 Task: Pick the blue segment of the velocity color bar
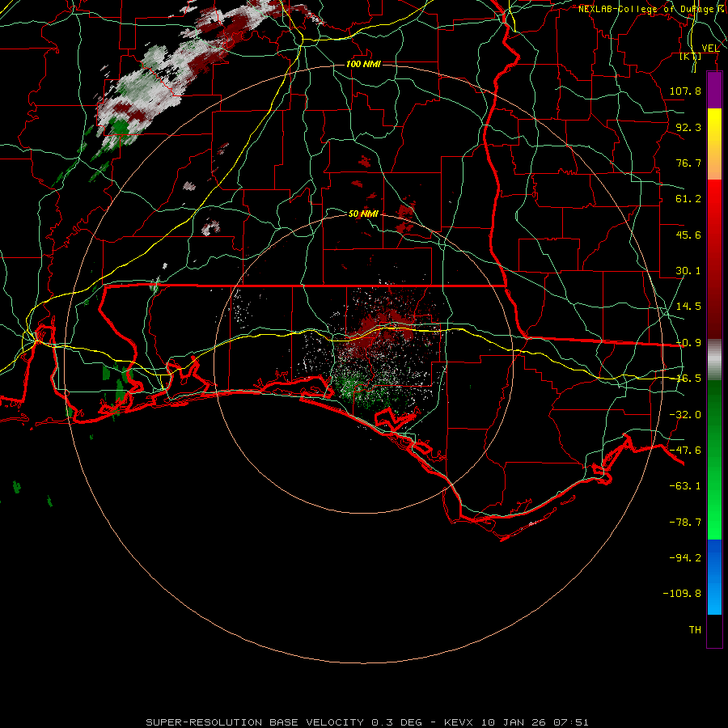714,577
